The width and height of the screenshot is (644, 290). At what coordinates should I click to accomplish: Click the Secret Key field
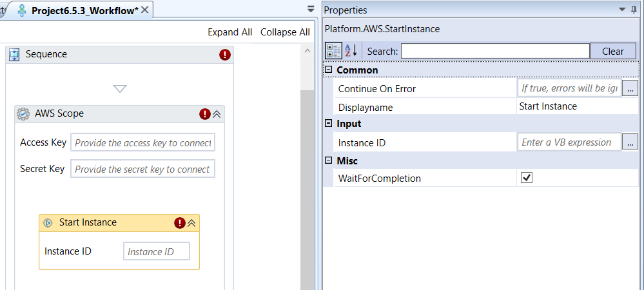[x=142, y=169]
